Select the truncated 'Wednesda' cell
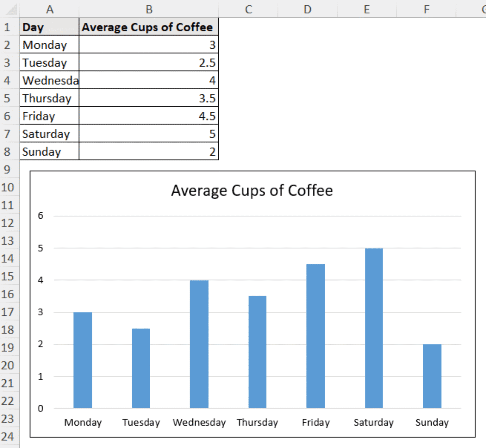 coord(49,80)
